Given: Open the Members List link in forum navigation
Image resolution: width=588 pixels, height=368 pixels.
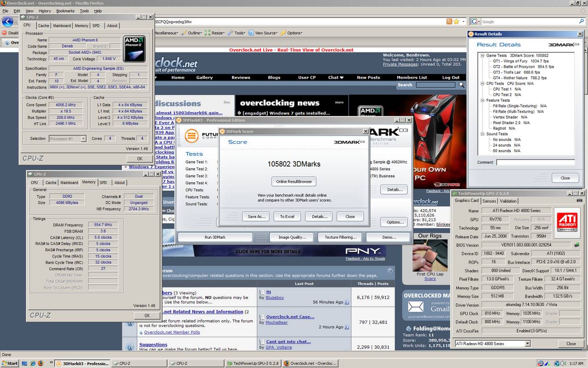Looking at the screenshot, I should [412, 77].
